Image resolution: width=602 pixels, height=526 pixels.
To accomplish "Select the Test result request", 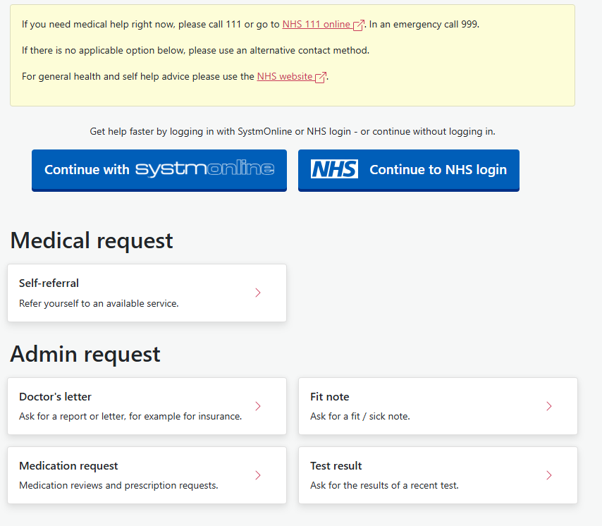I will click(x=438, y=475).
